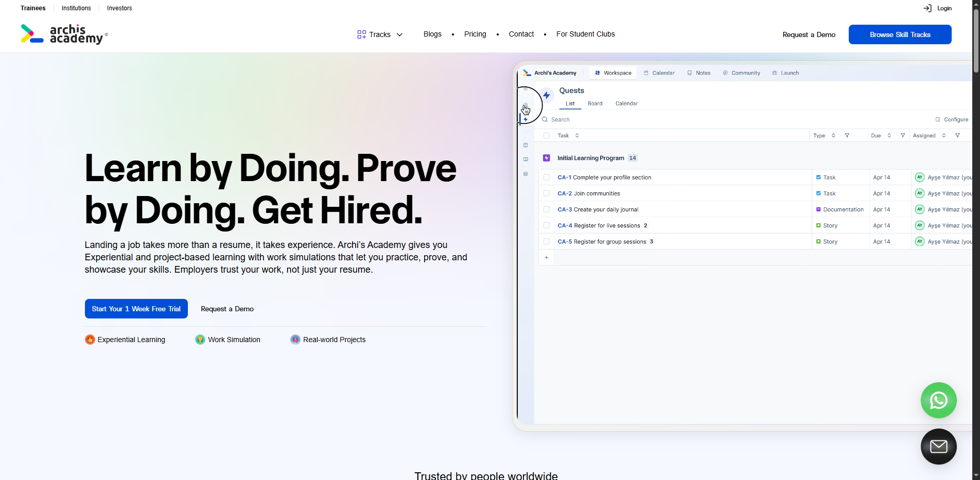Screen dimensions: 980x480
Task: Tick the select-all checkbox in the Task header
Action: (x=547, y=135)
